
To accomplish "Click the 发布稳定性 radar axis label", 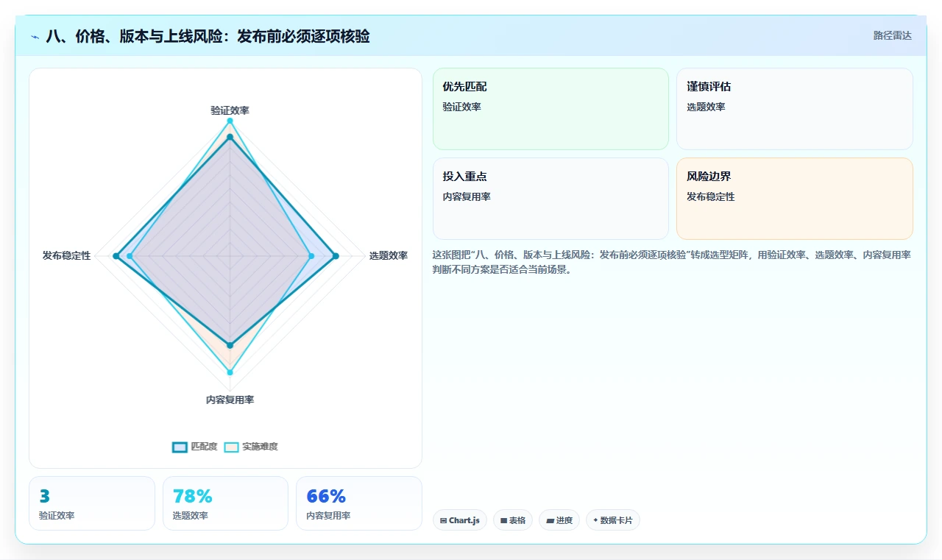I will tap(66, 256).
